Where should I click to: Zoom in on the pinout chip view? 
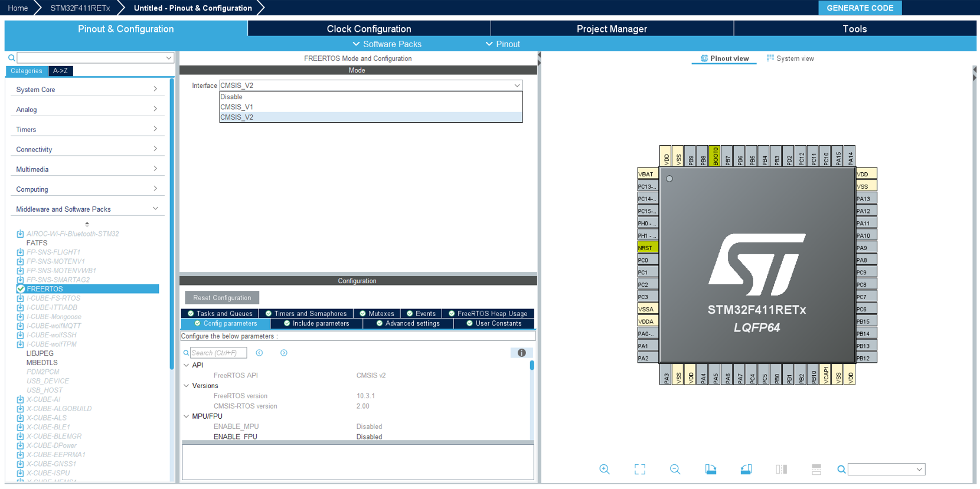[x=605, y=469]
